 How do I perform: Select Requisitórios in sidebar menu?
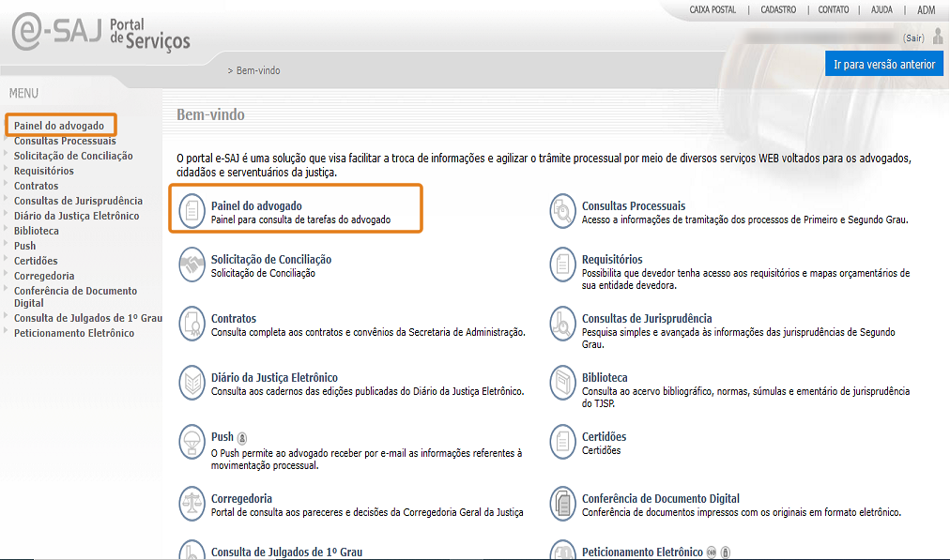(x=43, y=171)
